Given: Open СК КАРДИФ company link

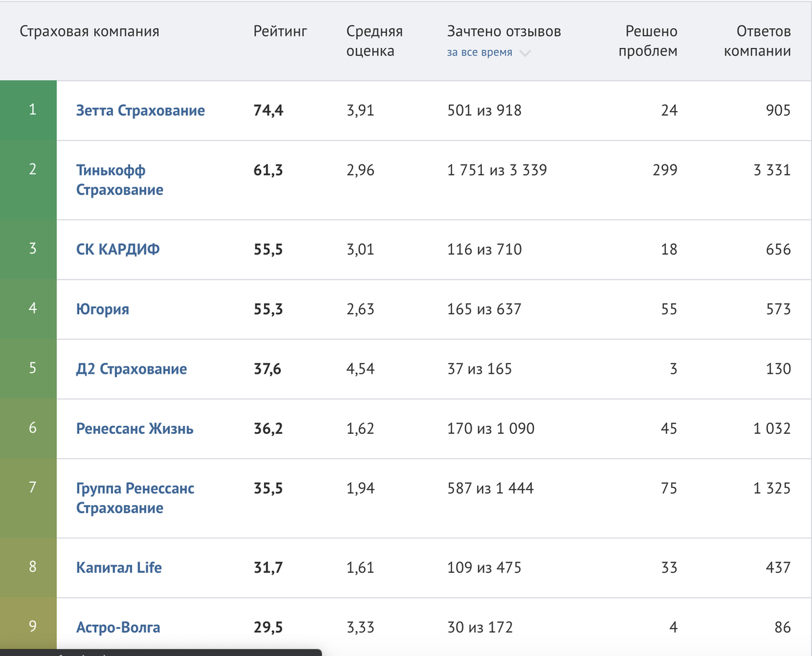Looking at the screenshot, I should pyautogui.click(x=118, y=249).
